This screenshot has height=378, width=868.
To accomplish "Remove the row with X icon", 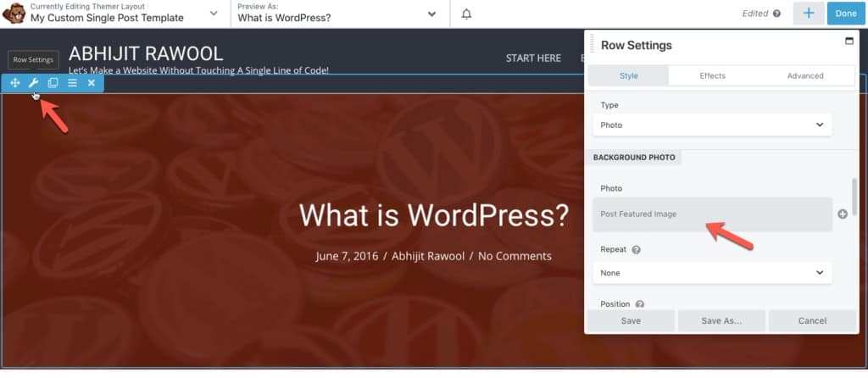I will pos(92,83).
